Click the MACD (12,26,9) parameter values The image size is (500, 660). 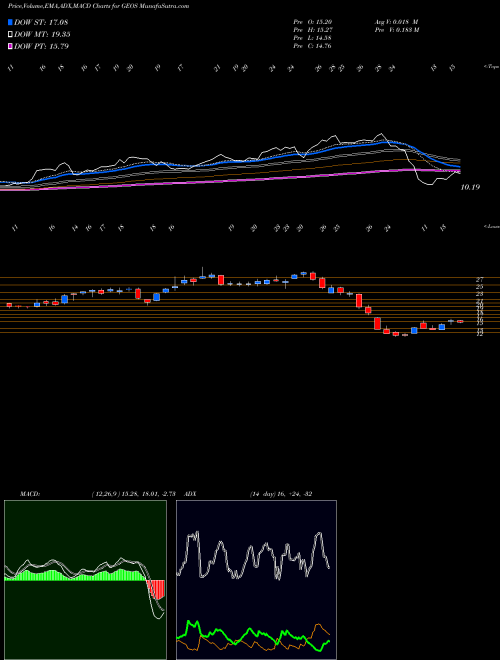[x=136, y=494]
